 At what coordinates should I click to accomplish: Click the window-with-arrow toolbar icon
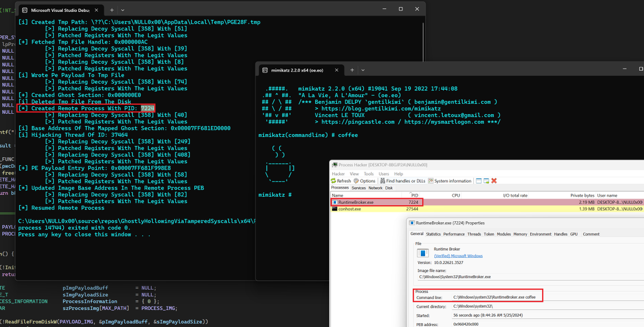(x=486, y=181)
